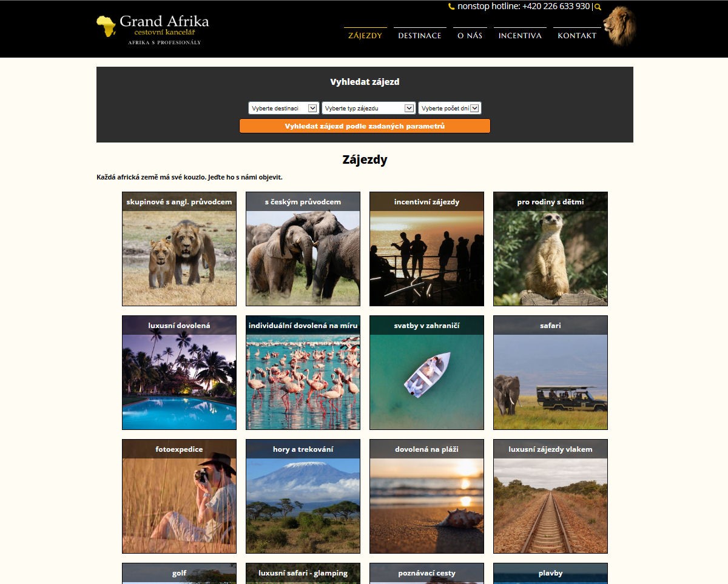This screenshot has height=584, width=728.
Task: Click the yellow search magnifier icon
Action: (x=598, y=7)
